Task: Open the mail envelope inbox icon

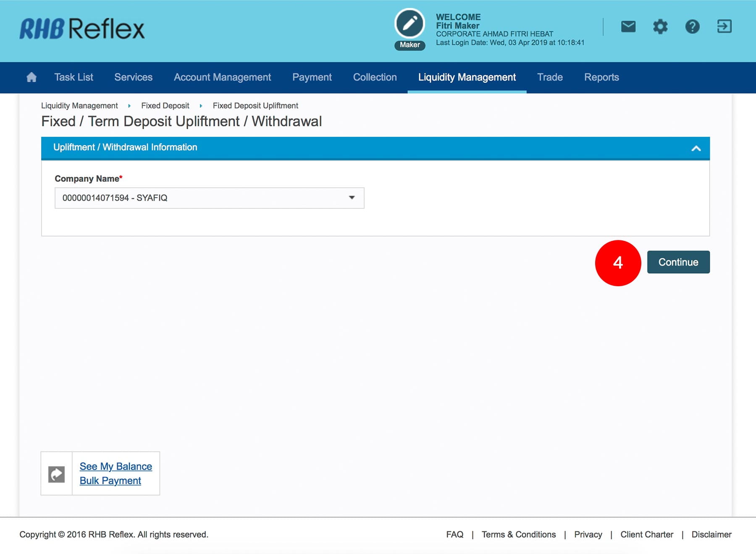Action: pyautogui.click(x=628, y=27)
